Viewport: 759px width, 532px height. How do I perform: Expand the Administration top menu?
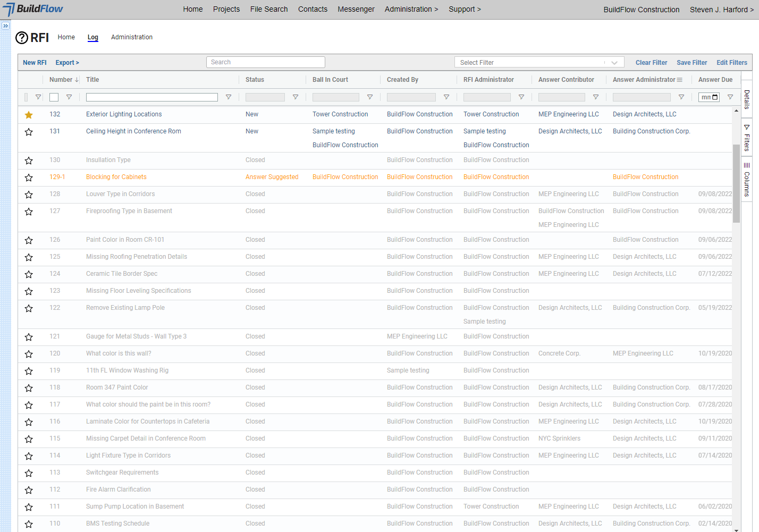411,9
